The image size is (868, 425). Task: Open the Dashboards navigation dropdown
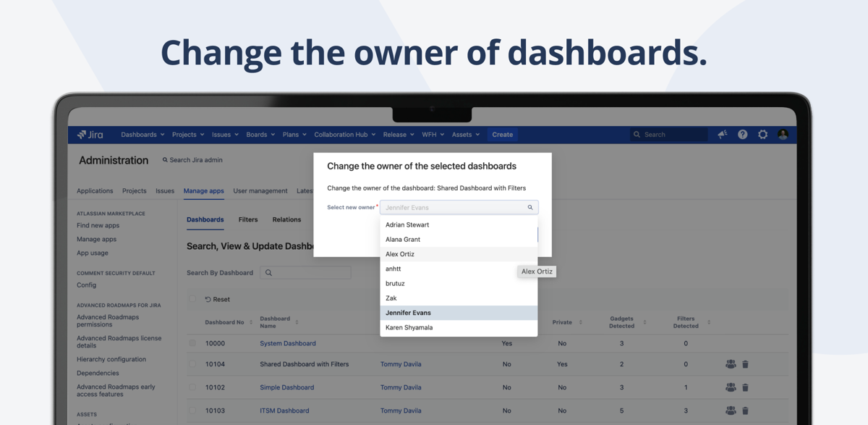[x=141, y=134]
